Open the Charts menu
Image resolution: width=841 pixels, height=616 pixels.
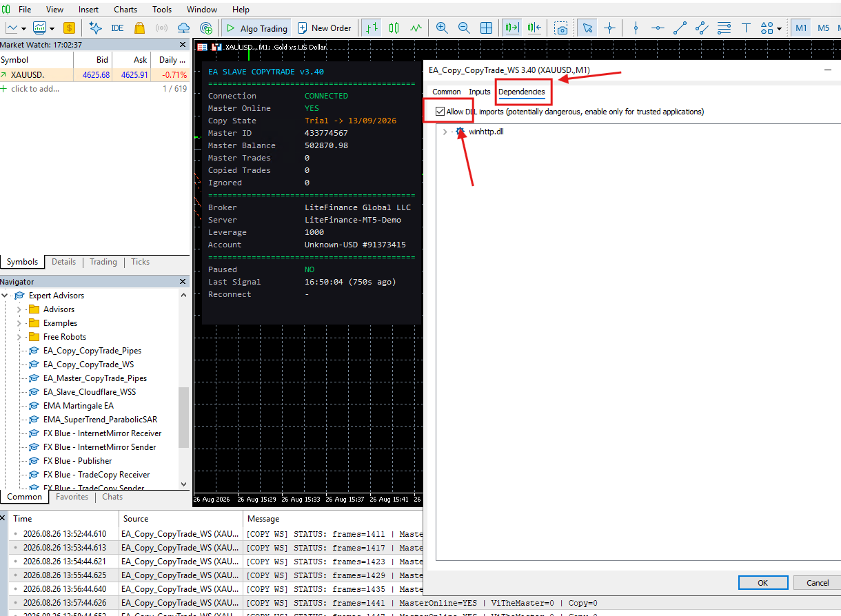coord(125,10)
